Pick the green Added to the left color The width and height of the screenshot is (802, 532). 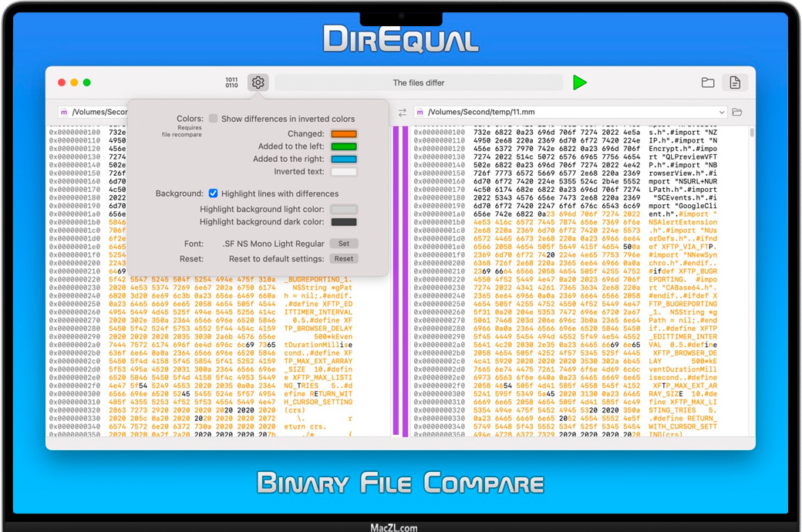coord(344,146)
